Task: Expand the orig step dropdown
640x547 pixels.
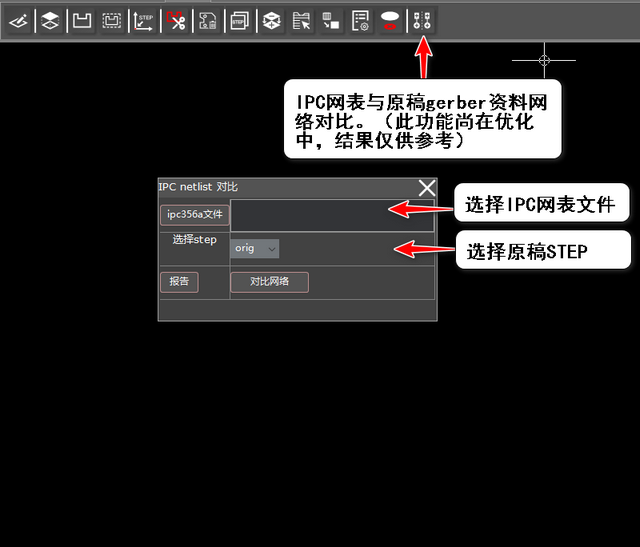Action: [255, 248]
